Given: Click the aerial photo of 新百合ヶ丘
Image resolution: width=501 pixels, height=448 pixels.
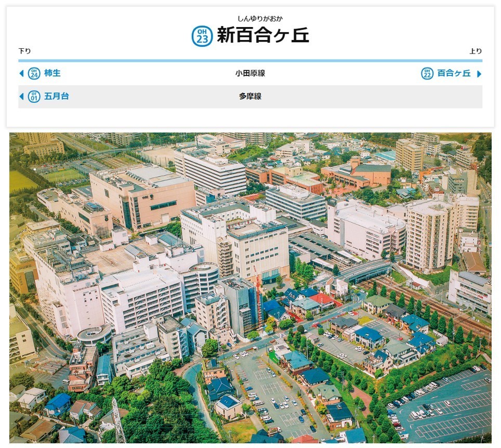Looking at the screenshot, I should coord(250,287).
